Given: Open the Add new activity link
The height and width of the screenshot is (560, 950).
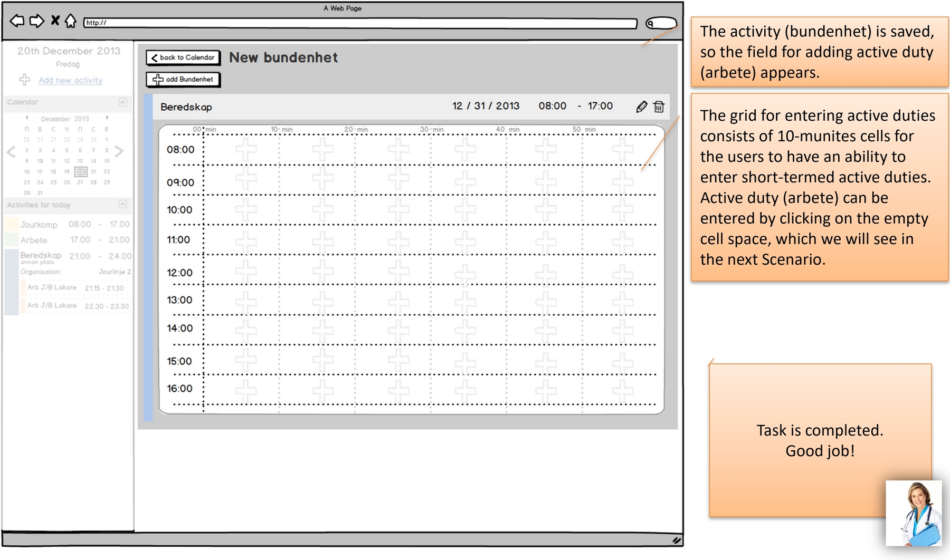Looking at the screenshot, I should tap(70, 80).
